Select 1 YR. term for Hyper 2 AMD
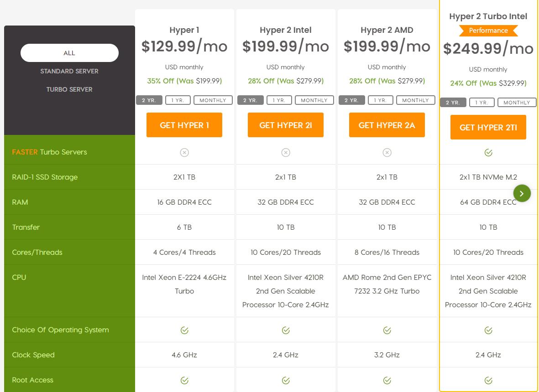 click(x=381, y=100)
